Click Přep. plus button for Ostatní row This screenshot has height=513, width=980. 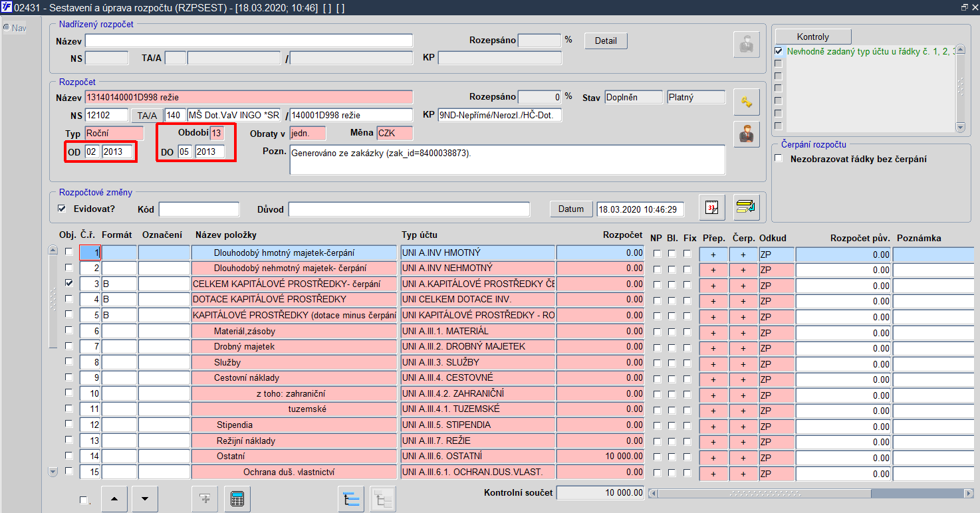(x=713, y=458)
